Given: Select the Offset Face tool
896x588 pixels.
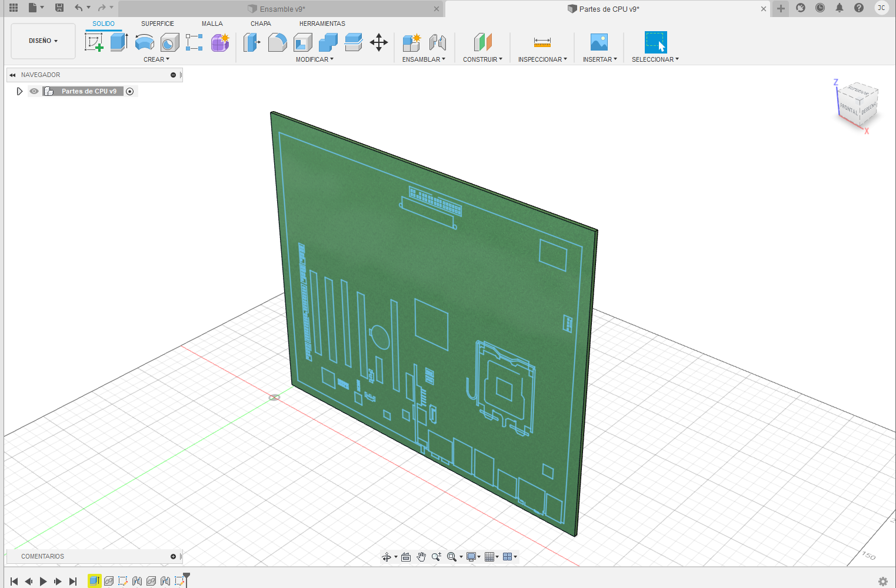Looking at the screenshot, I should 354,42.
